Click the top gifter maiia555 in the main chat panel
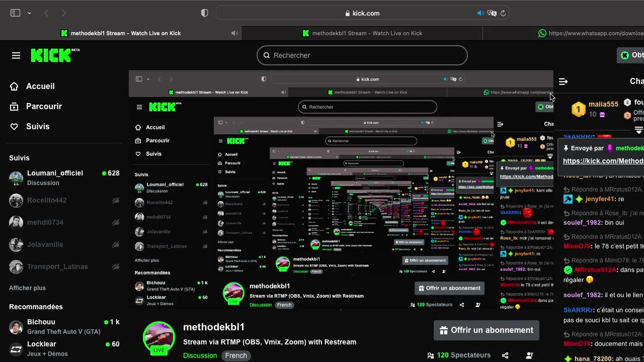This screenshot has height=362, width=644. 603,104
